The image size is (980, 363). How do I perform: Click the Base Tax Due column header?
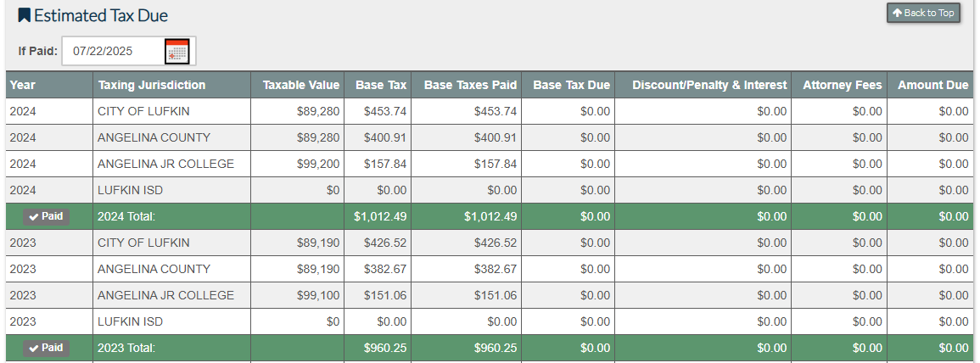[571, 85]
